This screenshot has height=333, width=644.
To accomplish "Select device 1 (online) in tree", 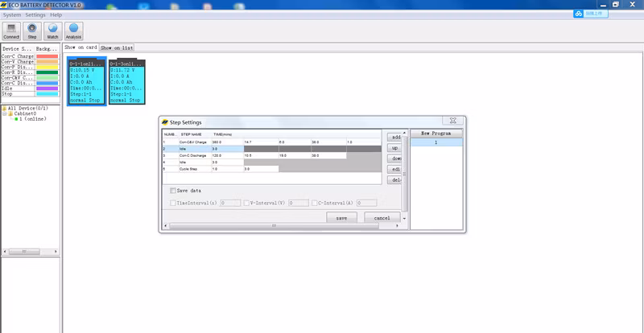I will (x=34, y=119).
